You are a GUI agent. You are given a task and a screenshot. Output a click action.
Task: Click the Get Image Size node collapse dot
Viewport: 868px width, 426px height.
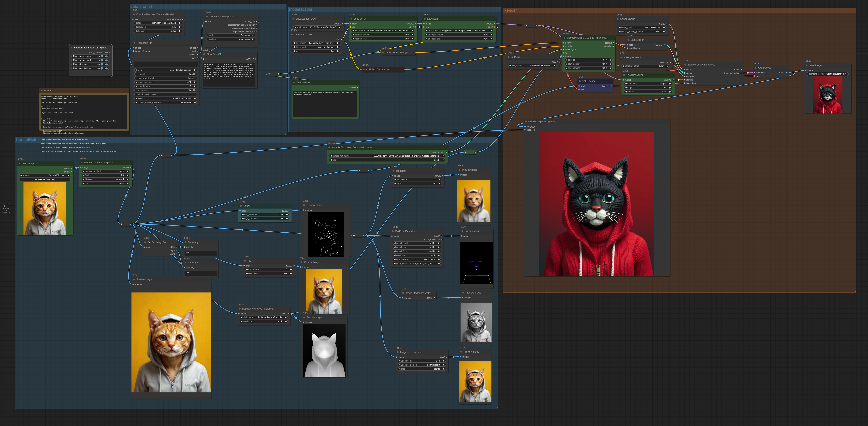click(x=145, y=242)
